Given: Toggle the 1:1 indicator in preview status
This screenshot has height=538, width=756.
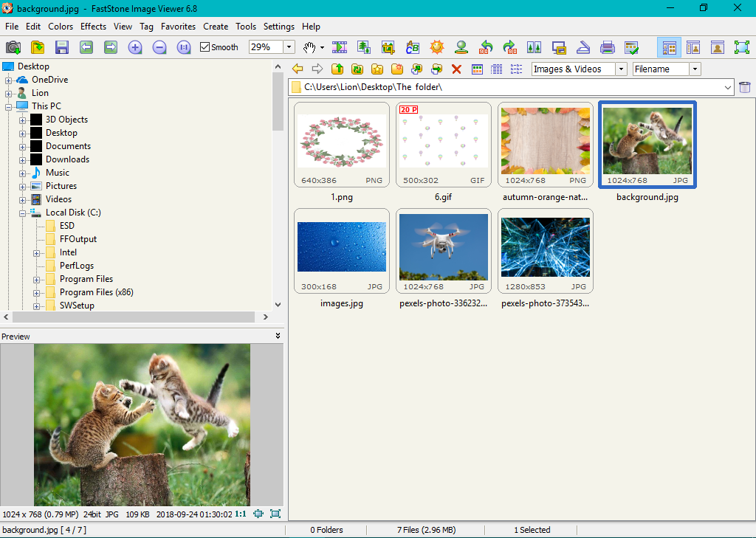Looking at the screenshot, I should (x=241, y=514).
